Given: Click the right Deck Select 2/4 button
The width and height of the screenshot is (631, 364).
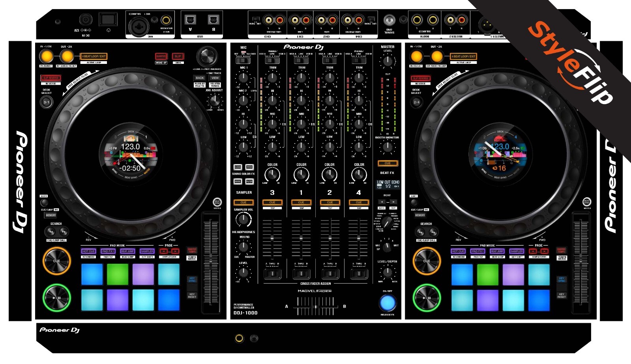Looking at the screenshot, I should point(416,102).
